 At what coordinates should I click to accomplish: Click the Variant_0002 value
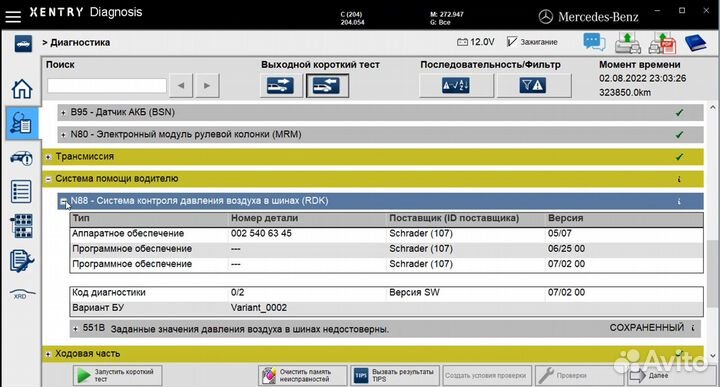259,308
